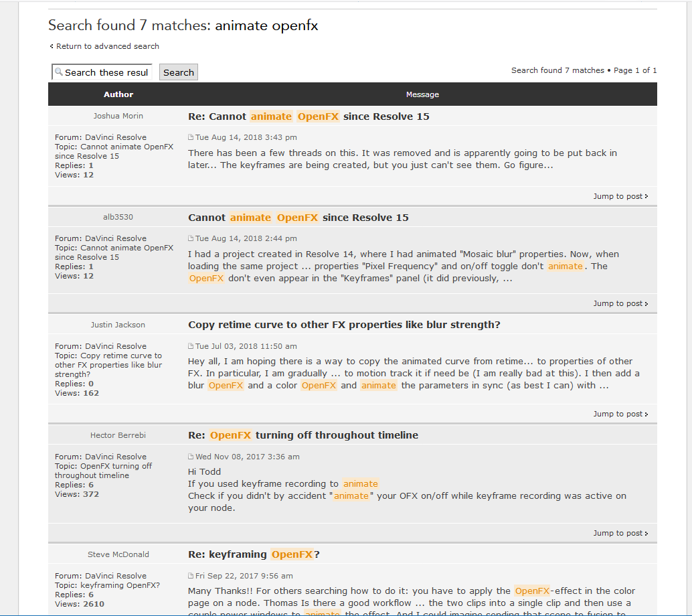Image resolution: width=692 pixels, height=616 pixels.
Task: Open 'Re: Cannot animate OpenFX since Resolve 15' post
Action: click(309, 117)
